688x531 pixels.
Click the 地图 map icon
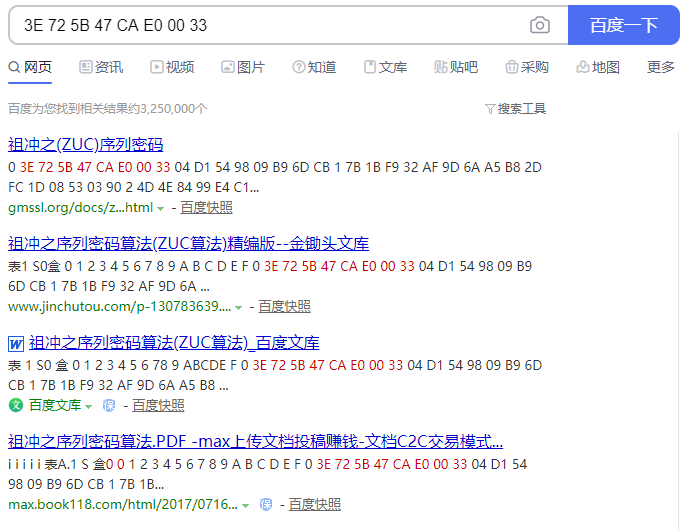click(x=583, y=67)
